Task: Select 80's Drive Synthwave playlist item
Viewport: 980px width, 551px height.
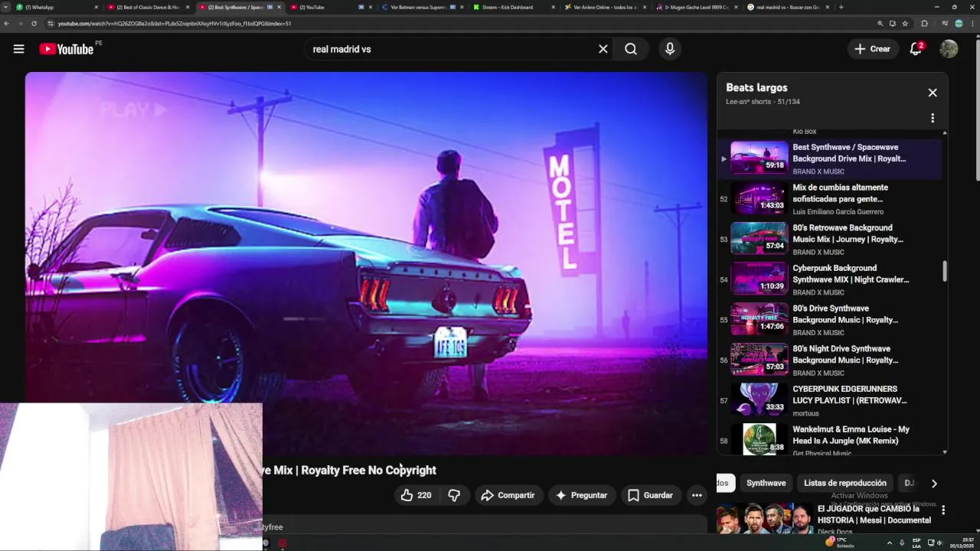Action: [x=830, y=320]
